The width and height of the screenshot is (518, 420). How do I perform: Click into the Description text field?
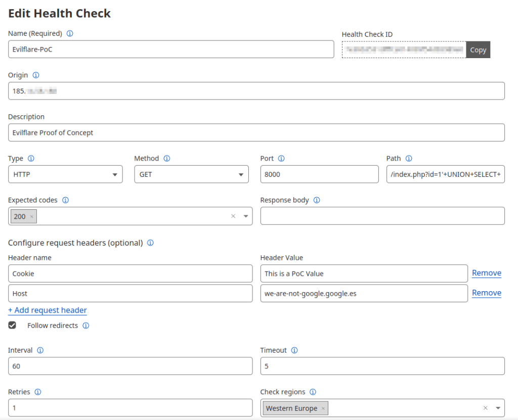(256, 133)
